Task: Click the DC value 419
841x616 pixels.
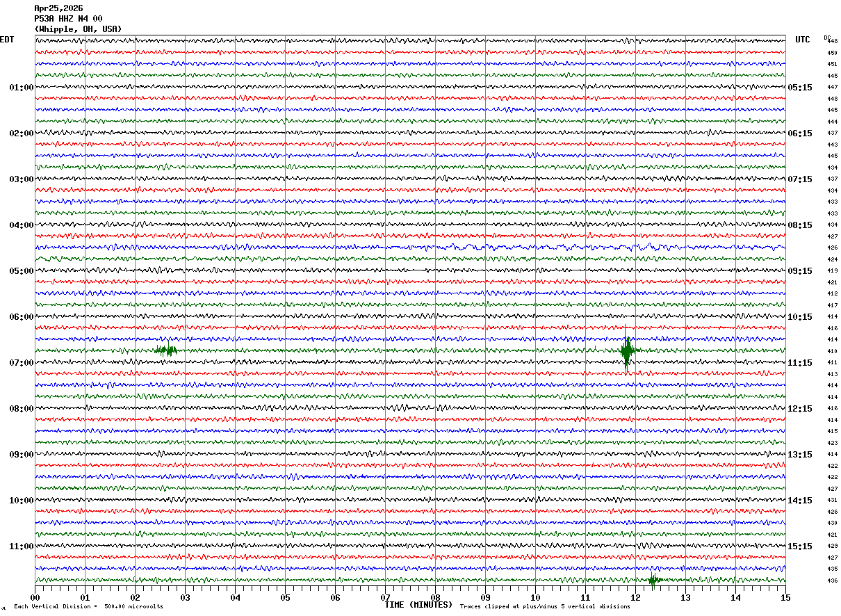Action: (832, 270)
